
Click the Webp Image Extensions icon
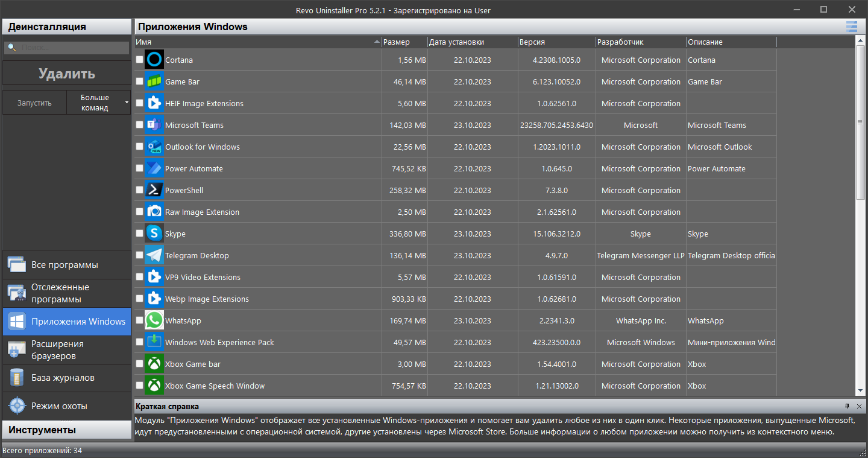coord(154,298)
